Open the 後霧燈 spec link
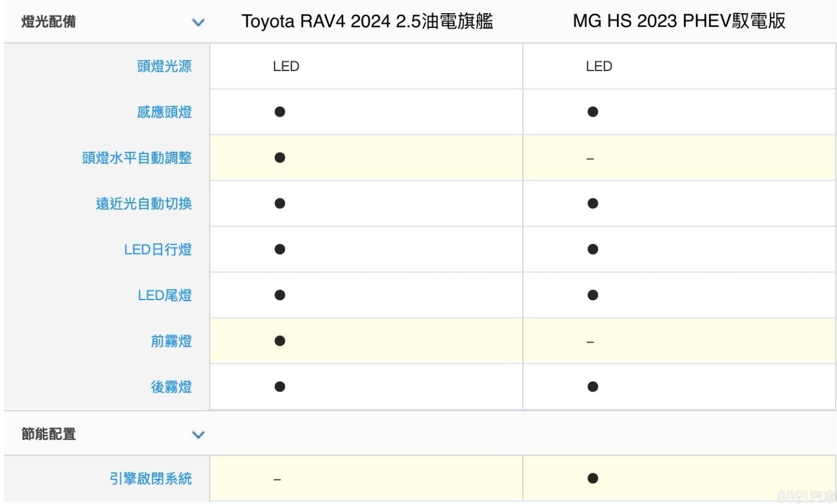This screenshot has width=837, height=504. [171, 387]
